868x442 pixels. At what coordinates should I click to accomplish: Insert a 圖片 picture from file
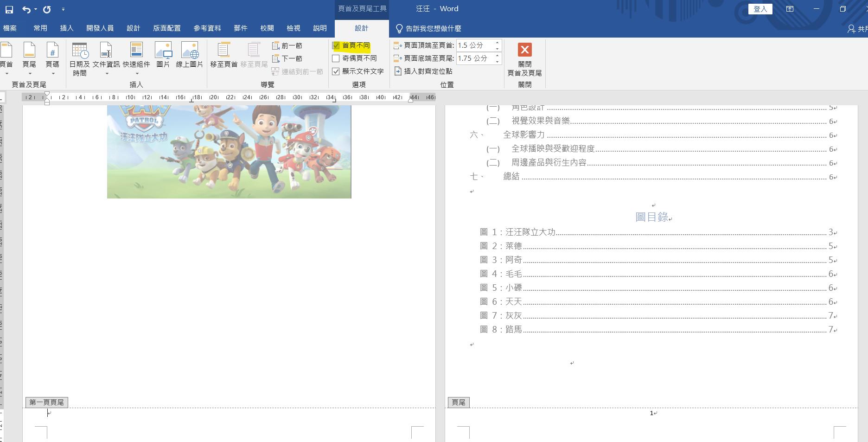163,55
